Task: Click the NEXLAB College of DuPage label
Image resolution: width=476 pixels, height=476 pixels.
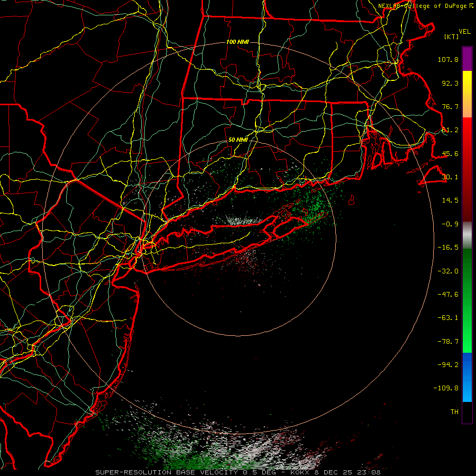Action: point(425,6)
